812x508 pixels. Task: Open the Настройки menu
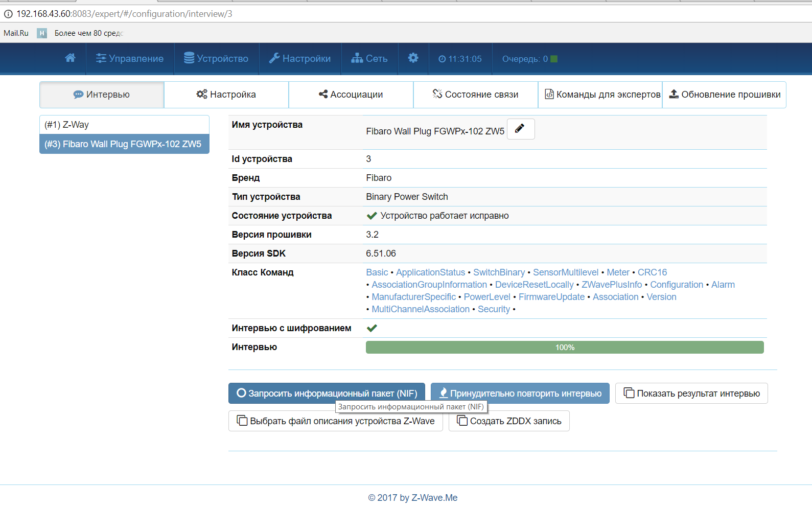(300, 59)
